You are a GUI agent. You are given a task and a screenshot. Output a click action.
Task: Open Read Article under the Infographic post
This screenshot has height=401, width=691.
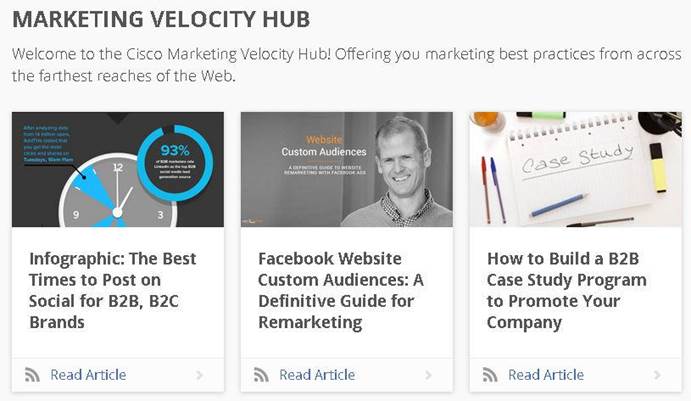(x=88, y=375)
